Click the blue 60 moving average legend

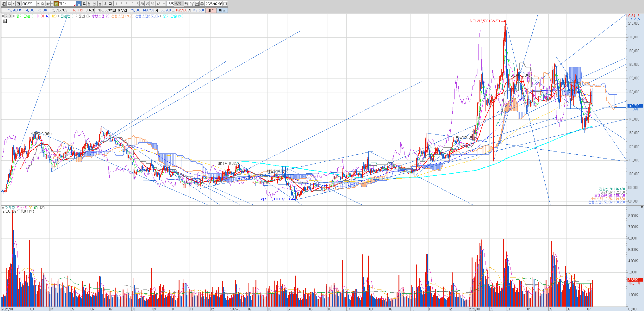point(48,16)
